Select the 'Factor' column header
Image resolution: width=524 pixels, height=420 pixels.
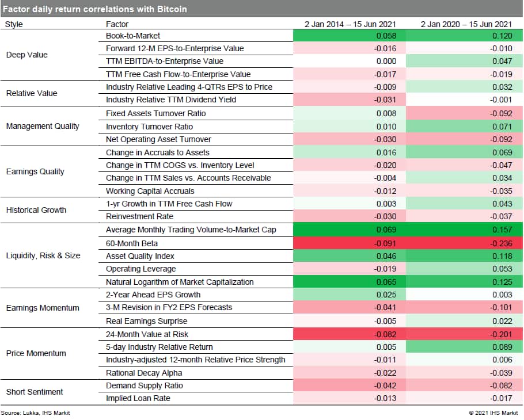pos(117,24)
